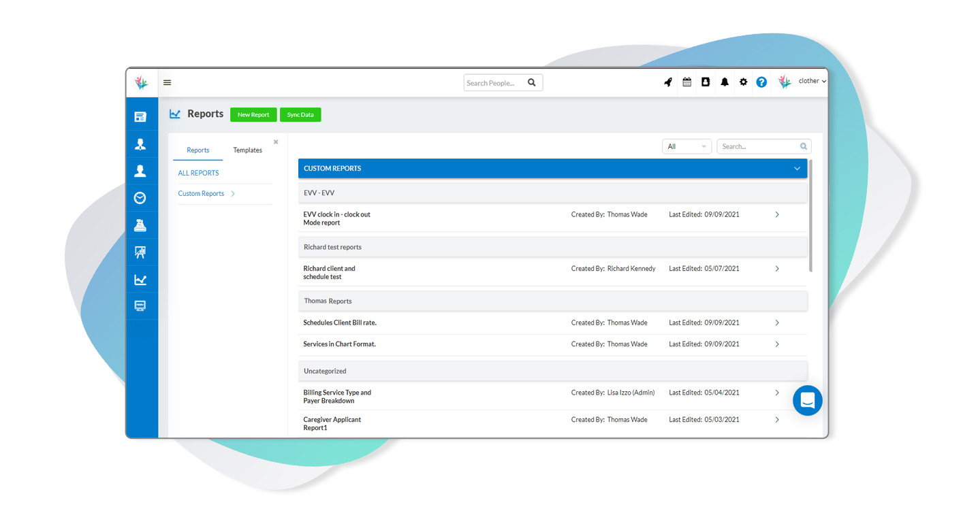Select the Reports tab
Image resolution: width=980 pixels, height=513 pixels.
(197, 150)
